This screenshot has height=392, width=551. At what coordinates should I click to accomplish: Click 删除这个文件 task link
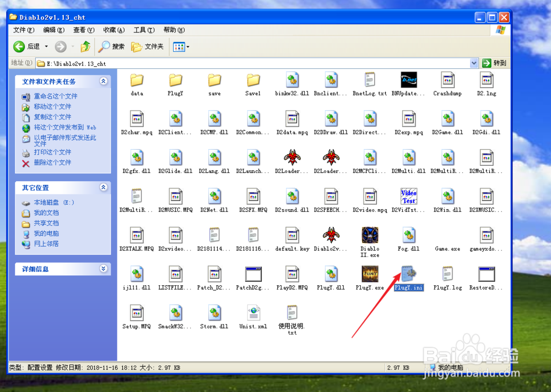click(52, 162)
